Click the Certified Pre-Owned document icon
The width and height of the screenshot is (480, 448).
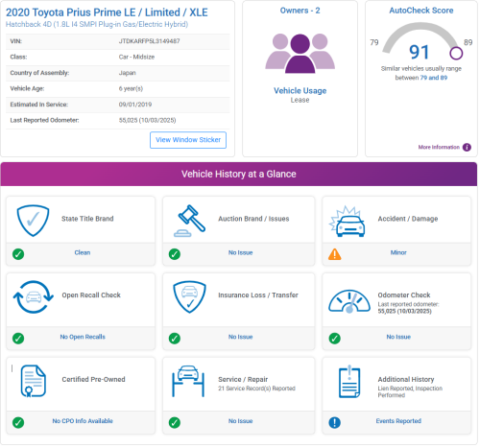point(34,381)
